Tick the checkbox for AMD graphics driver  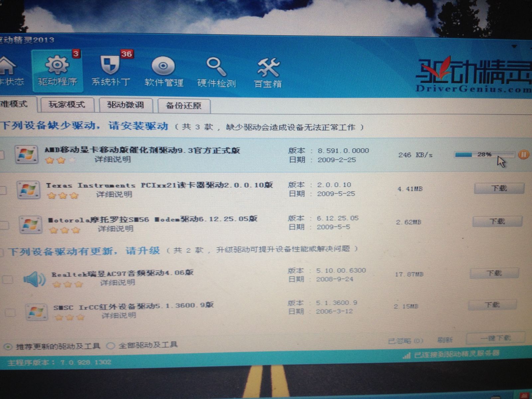[2, 155]
